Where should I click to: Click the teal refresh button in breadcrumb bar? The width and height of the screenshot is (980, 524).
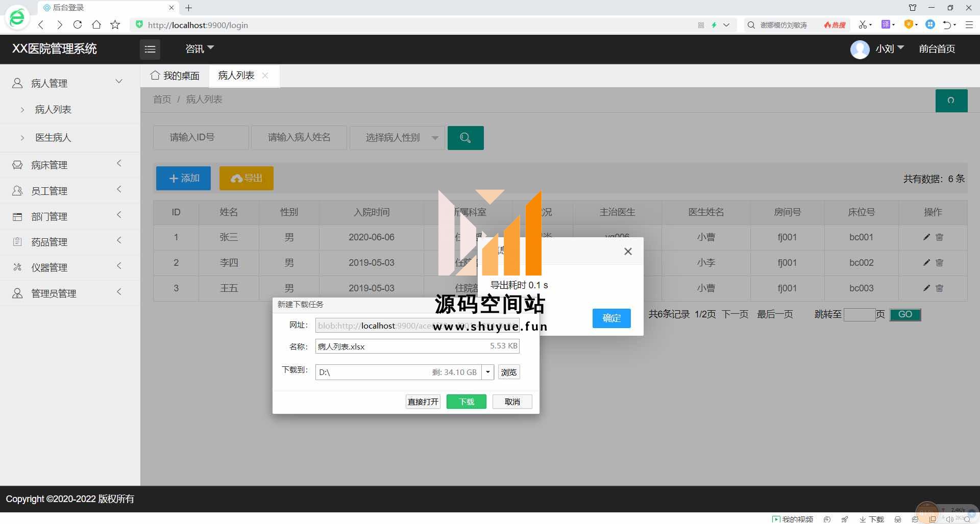[x=951, y=101]
